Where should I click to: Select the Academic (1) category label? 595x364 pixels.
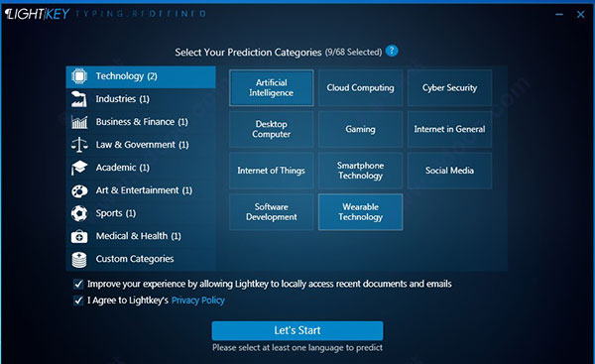(123, 168)
